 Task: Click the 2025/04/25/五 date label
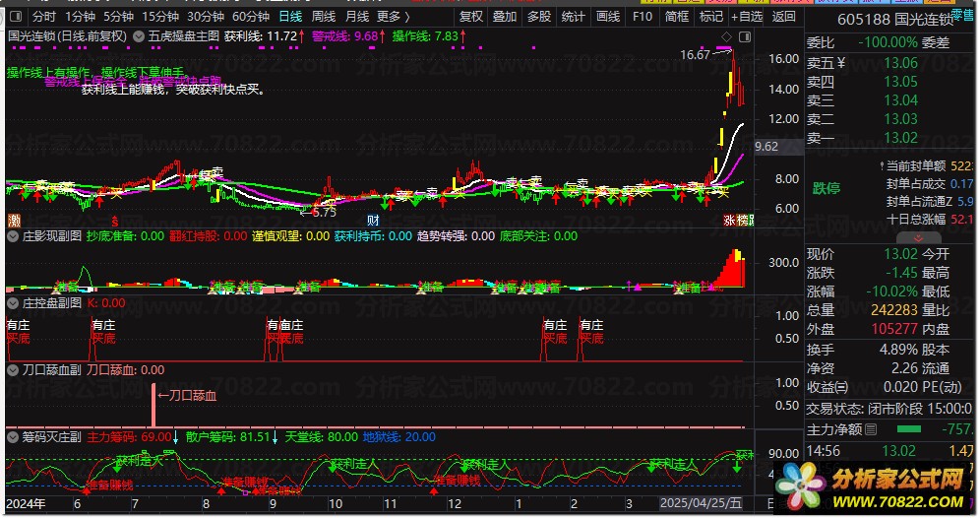pos(702,503)
